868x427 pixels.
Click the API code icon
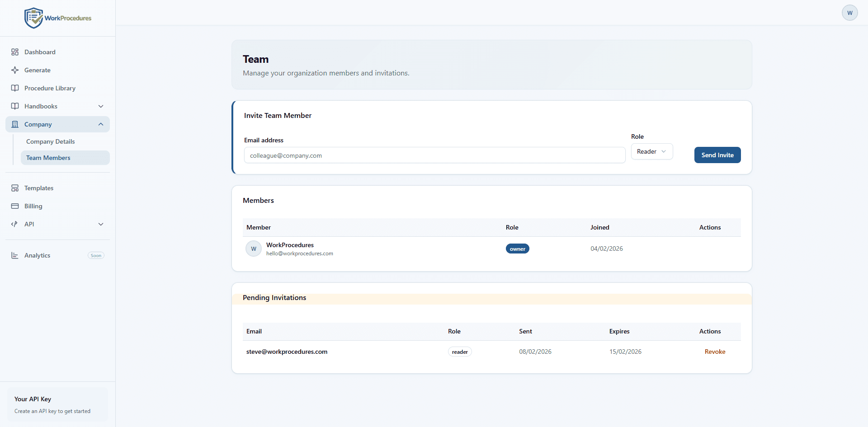click(15, 224)
